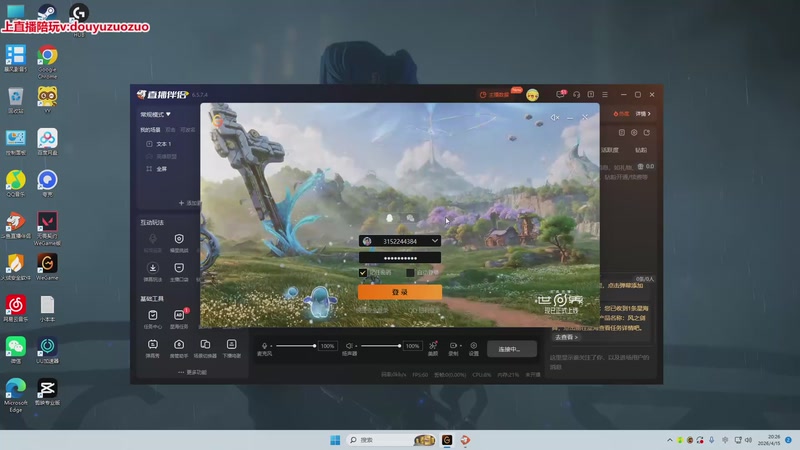
Task: Click the refresh icon in right panel
Action: pyautogui.click(x=646, y=133)
